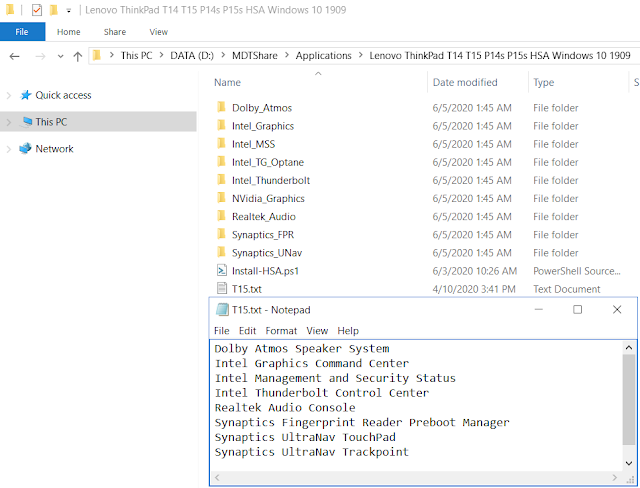The width and height of the screenshot is (640, 488).
Task: Open the Synaptics_UNav folder icon
Action: tap(221, 252)
